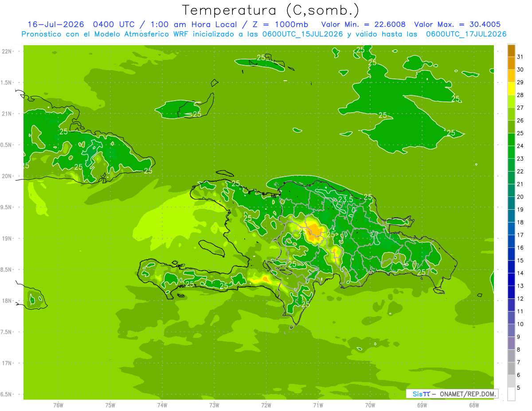This screenshot has width=532, height=411.
Task: Click the dark orange colorbar swatch above 31
Action: [511, 51]
